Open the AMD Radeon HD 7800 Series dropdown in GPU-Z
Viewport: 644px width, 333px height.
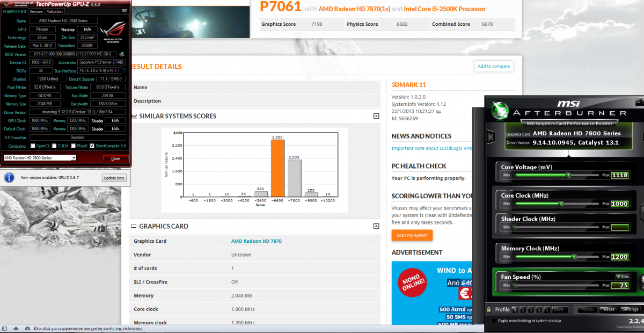coord(40,158)
